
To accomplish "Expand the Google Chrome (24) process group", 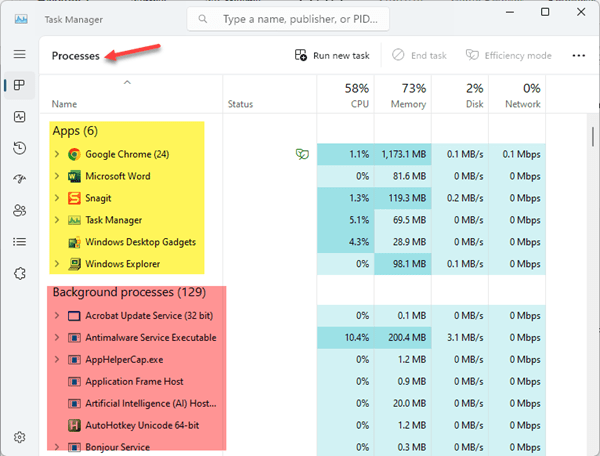I will coord(57,154).
